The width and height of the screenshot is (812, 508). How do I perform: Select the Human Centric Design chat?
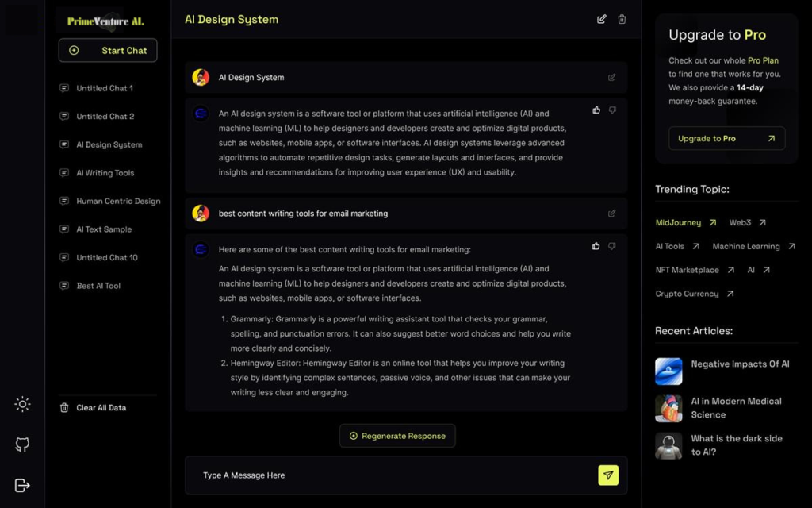coord(117,202)
